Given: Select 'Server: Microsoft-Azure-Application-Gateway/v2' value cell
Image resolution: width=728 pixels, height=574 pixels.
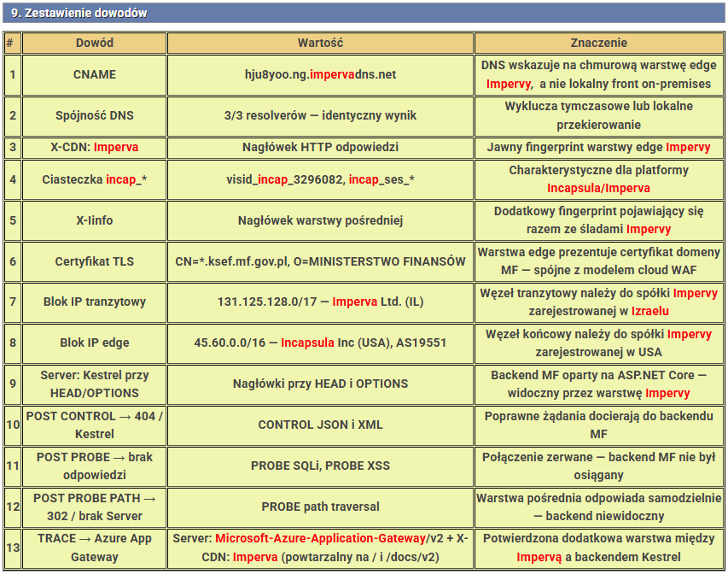Looking at the screenshot, I should tap(320, 548).
